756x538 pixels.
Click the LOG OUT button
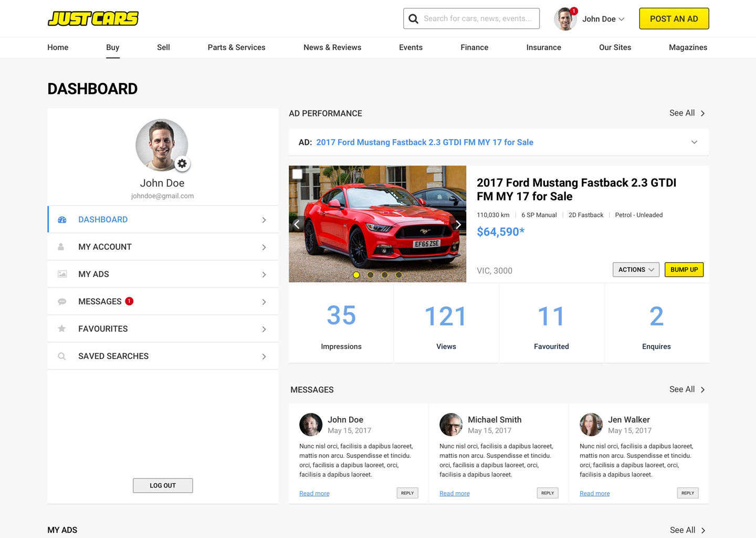163,485
